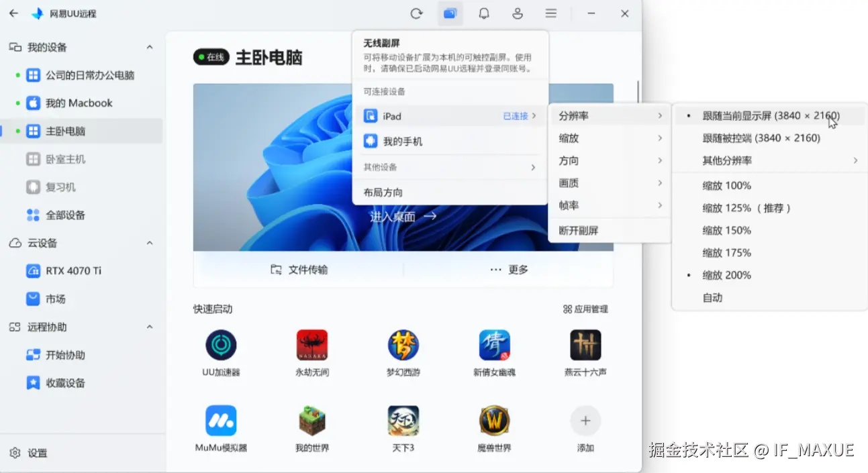
Task: Launch MuMu模拟器 app icon
Action: (222, 421)
